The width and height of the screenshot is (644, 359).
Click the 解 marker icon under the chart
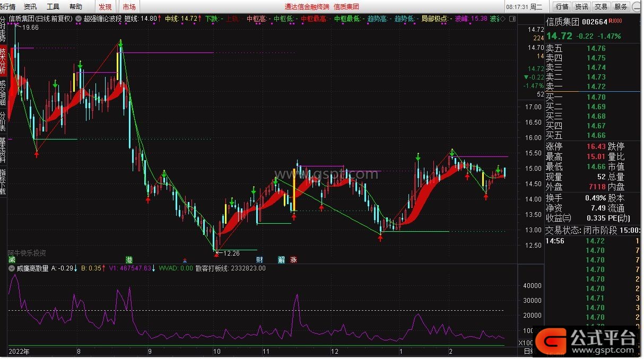point(281,260)
